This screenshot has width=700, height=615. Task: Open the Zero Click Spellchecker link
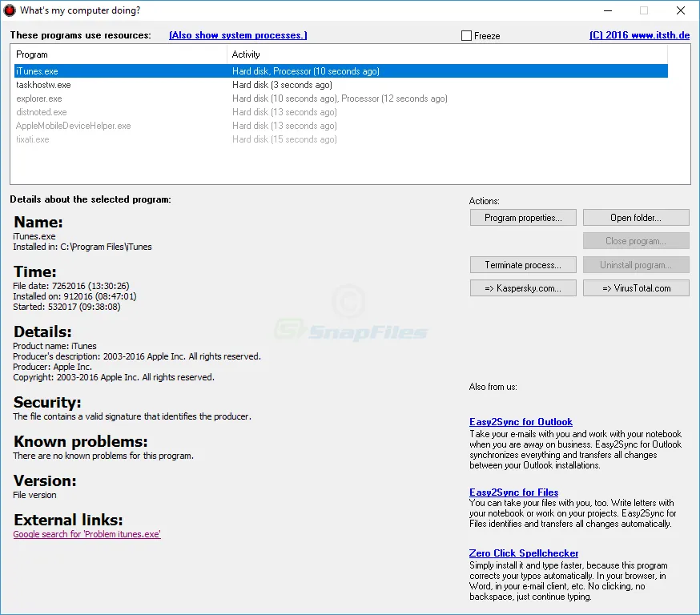click(524, 553)
